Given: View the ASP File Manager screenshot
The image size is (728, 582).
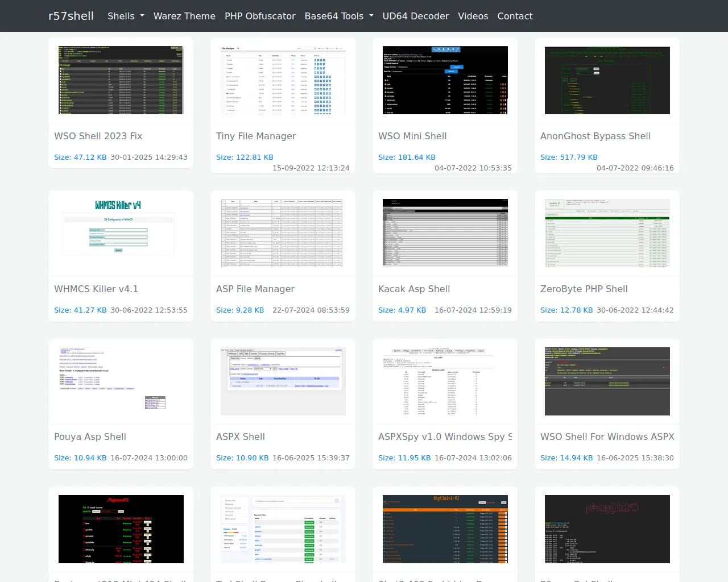Looking at the screenshot, I should pos(283,233).
